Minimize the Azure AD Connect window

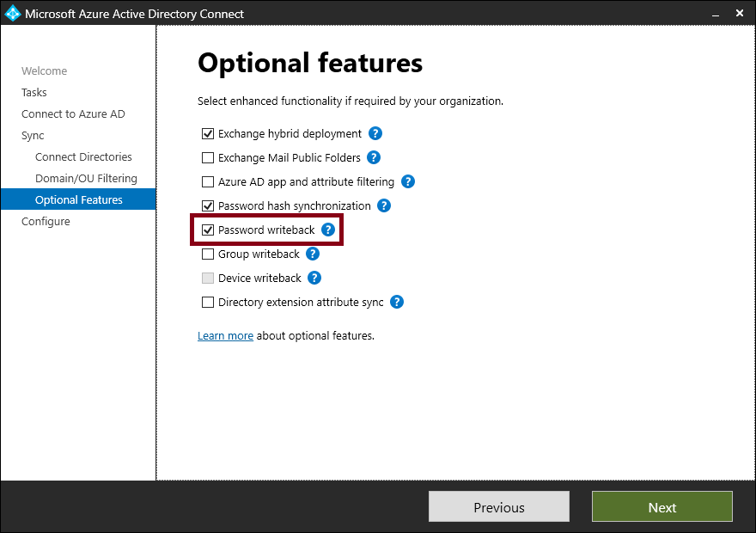click(x=716, y=14)
